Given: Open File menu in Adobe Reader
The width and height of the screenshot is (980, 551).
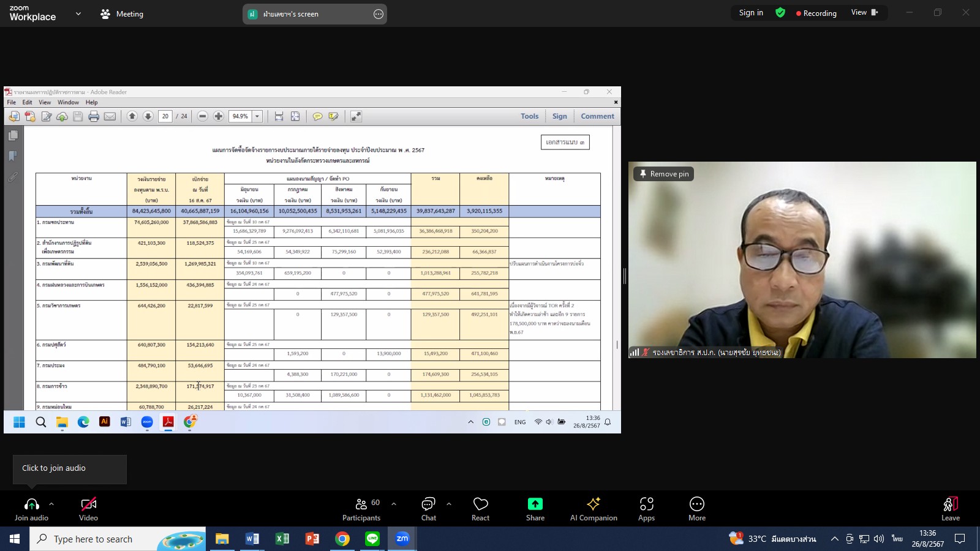Looking at the screenshot, I should [11, 102].
